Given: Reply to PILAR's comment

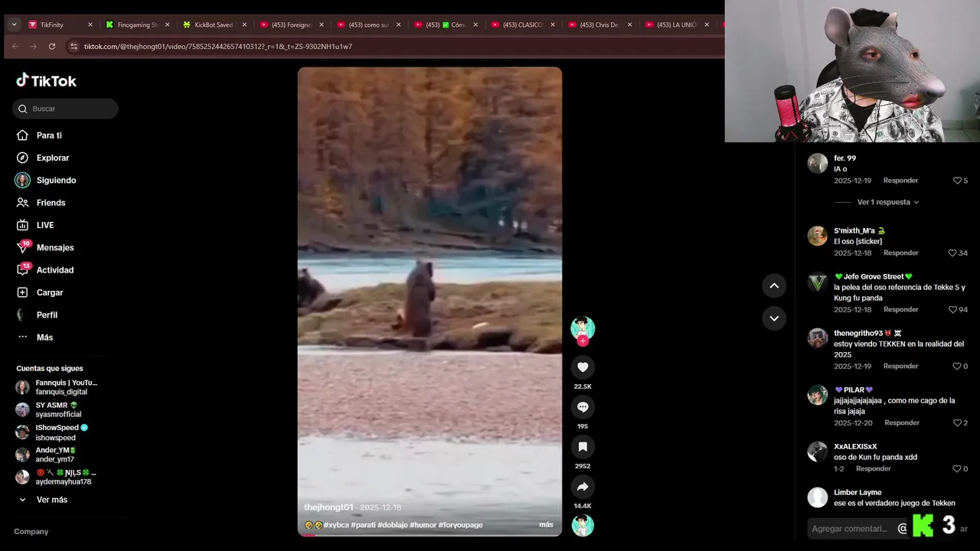Looking at the screenshot, I should [902, 423].
